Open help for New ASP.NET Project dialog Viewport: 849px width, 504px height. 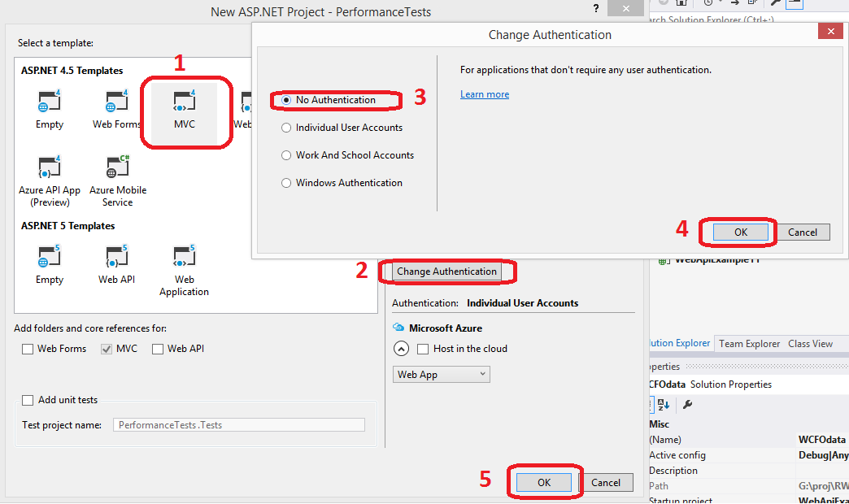(595, 9)
